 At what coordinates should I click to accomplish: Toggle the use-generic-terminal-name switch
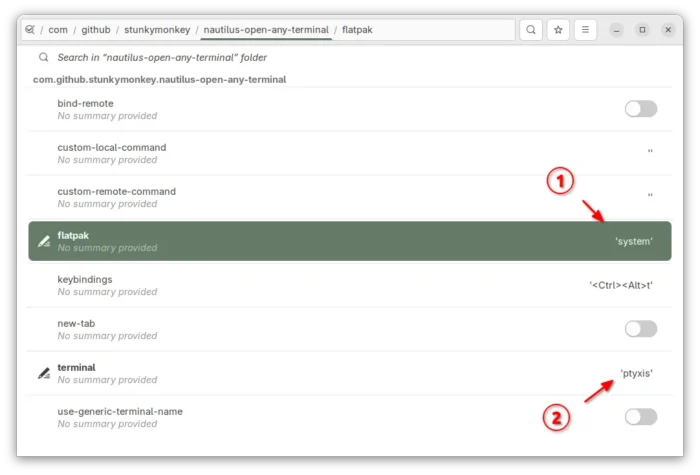click(640, 417)
